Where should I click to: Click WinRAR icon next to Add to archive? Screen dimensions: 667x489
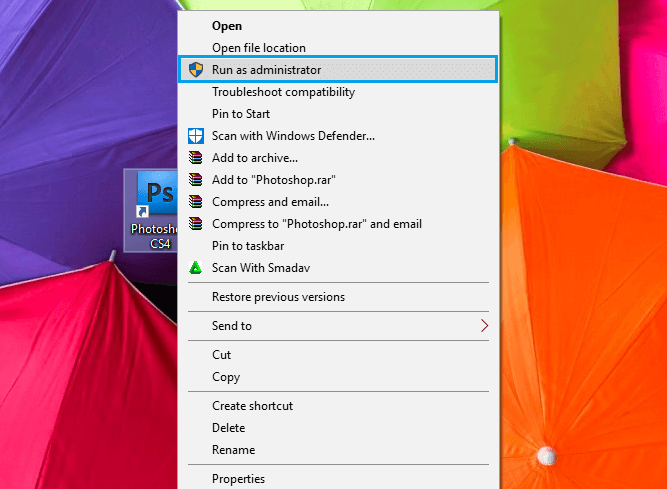[196, 158]
